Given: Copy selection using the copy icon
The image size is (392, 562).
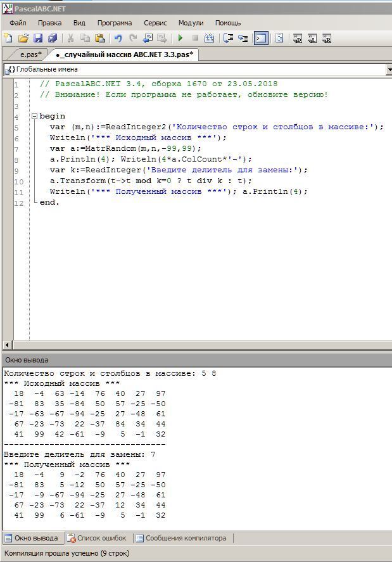Looking at the screenshot, I should click(x=85, y=38).
